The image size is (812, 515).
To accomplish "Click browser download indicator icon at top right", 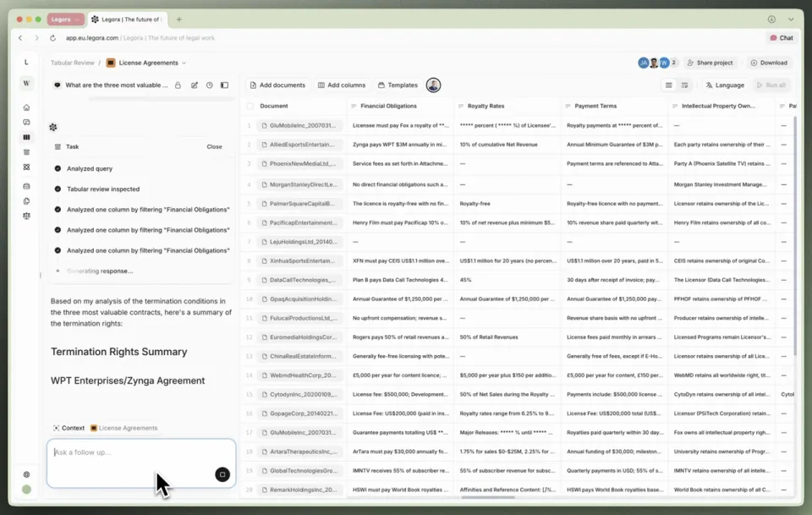I will click(x=771, y=19).
